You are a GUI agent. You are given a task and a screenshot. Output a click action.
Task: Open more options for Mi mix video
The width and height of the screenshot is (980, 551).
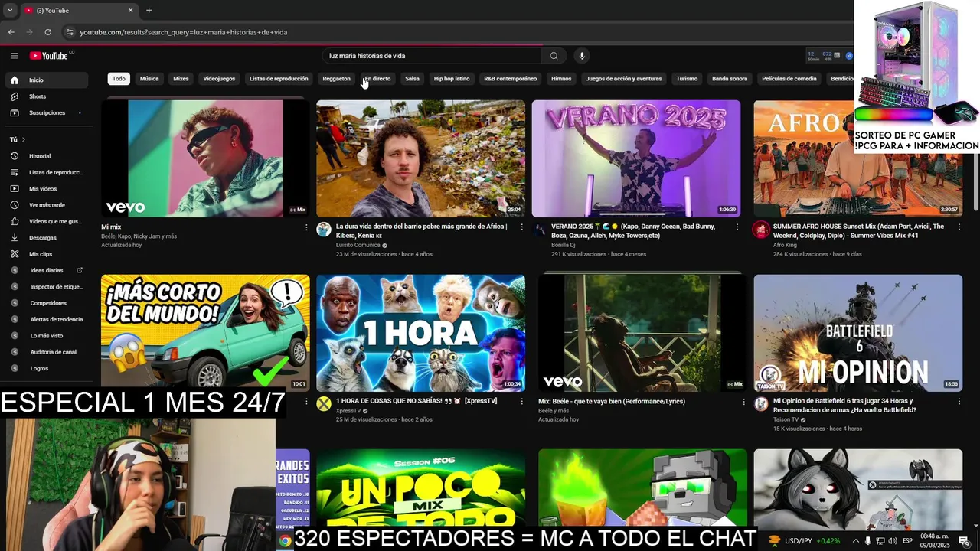(306, 227)
